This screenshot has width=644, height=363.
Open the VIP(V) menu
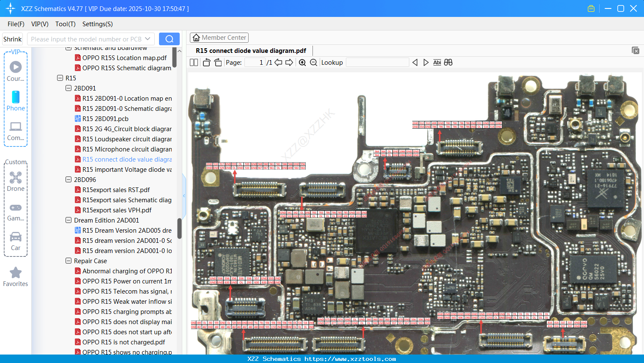pos(40,24)
